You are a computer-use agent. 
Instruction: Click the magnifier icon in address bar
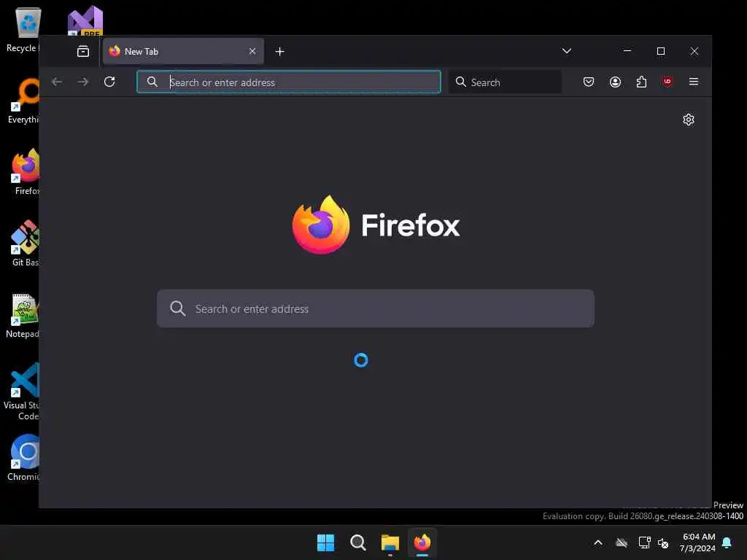(152, 82)
